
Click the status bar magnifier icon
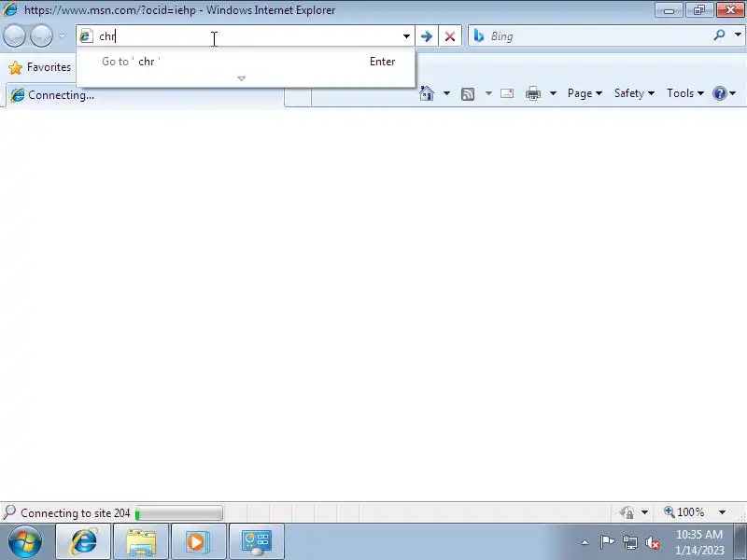click(x=9, y=512)
